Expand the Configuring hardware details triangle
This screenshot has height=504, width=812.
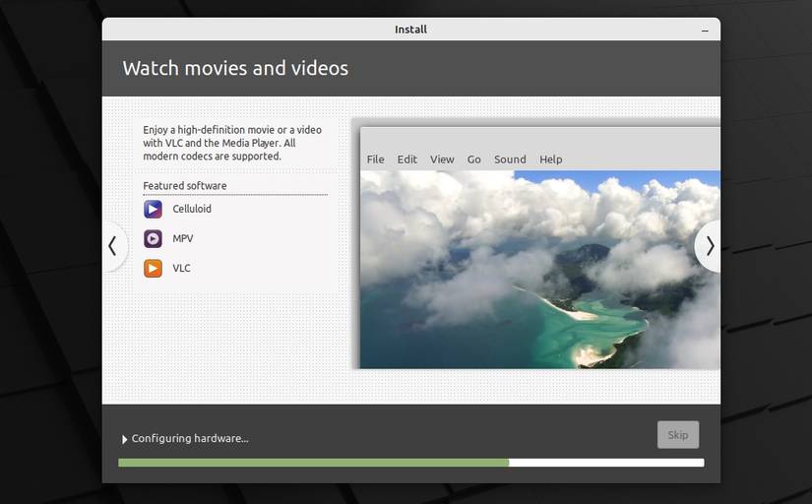coord(124,439)
